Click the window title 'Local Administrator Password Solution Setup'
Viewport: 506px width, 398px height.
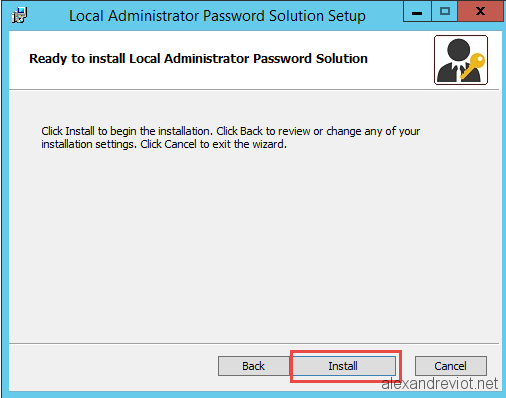click(x=217, y=16)
